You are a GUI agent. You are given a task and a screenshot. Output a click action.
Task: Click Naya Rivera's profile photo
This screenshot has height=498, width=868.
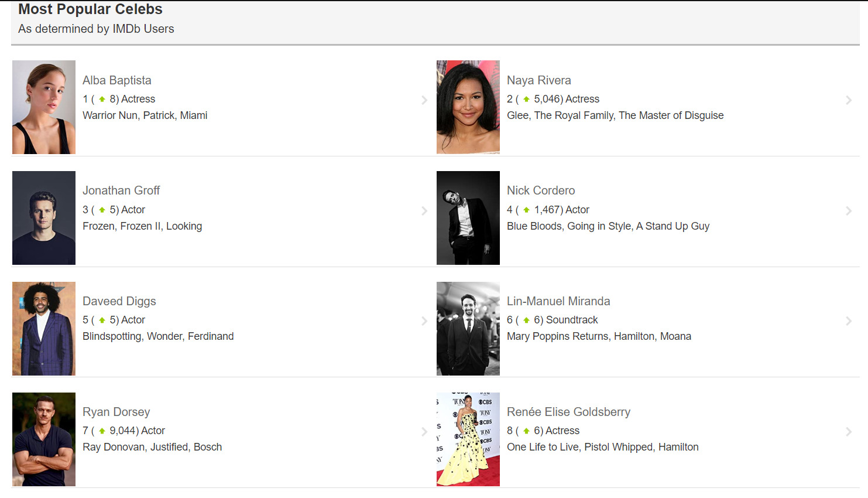point(468,107)
